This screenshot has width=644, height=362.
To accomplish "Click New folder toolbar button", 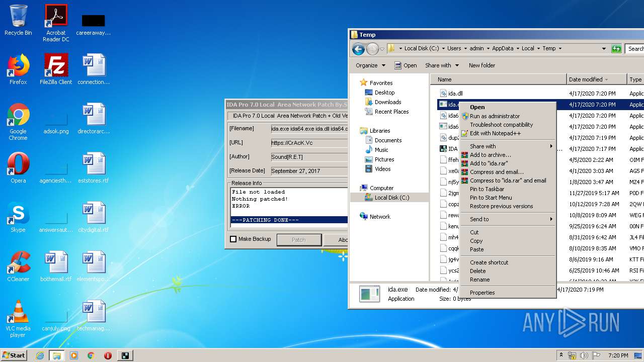I will (482, 65).
